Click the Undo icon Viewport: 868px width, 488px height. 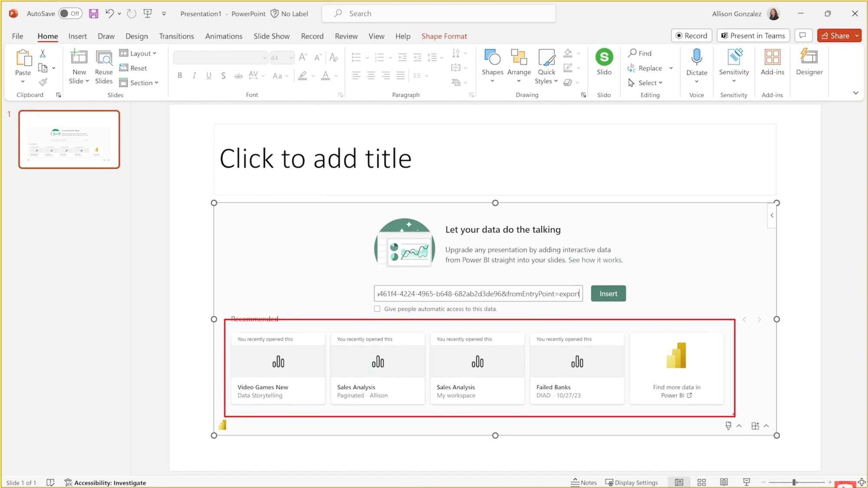click(109, 13)
